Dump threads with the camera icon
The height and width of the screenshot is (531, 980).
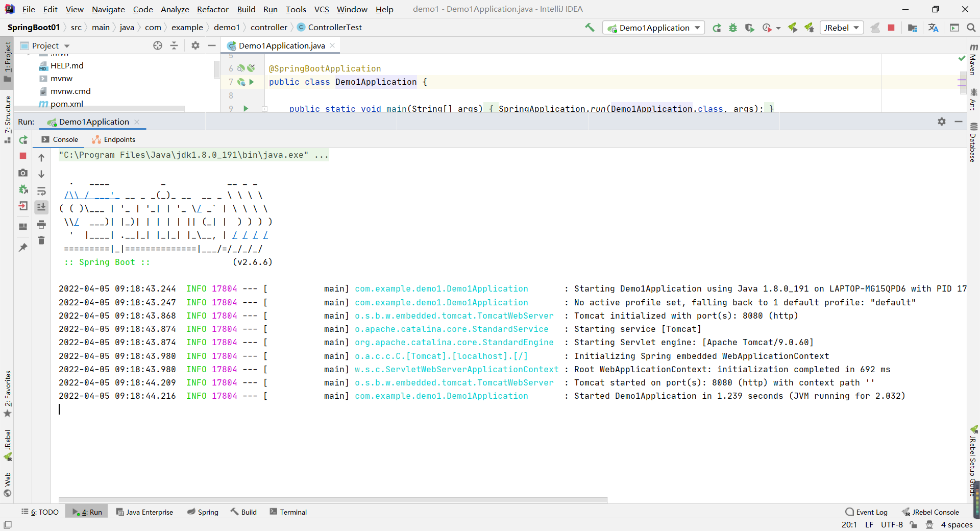tap(23, 173)
